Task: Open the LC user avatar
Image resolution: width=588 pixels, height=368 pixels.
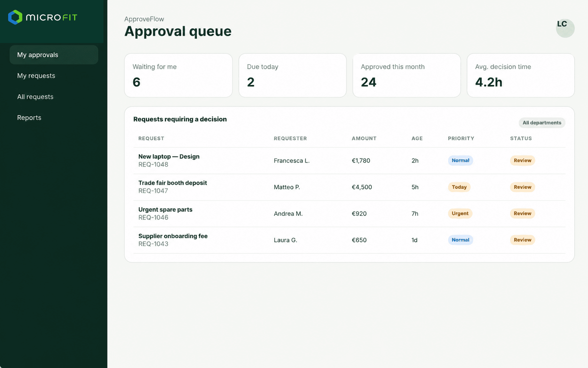Action: pyautogui.click(x=565, y=28)
